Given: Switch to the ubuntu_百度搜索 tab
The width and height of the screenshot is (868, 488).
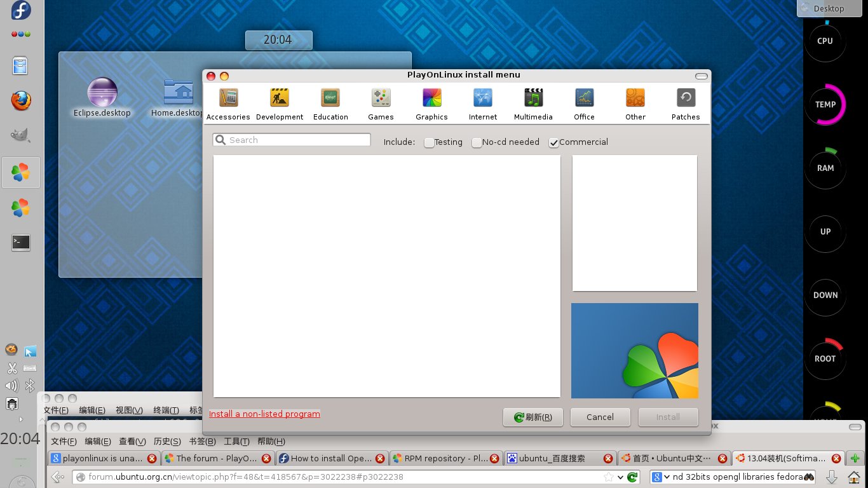Looking at the screenshot, I should [559, 458].
